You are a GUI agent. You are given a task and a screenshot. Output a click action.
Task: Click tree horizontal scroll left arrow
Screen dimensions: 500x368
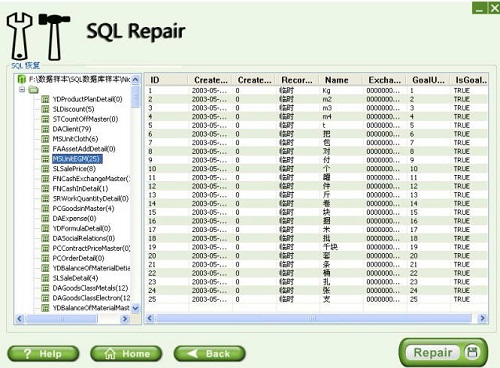(x=20, y=319)
